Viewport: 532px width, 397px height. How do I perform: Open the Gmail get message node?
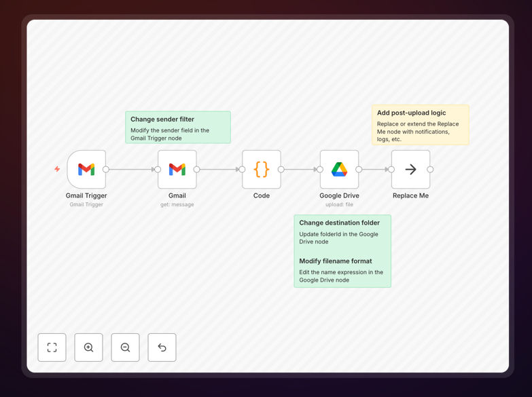177,169
